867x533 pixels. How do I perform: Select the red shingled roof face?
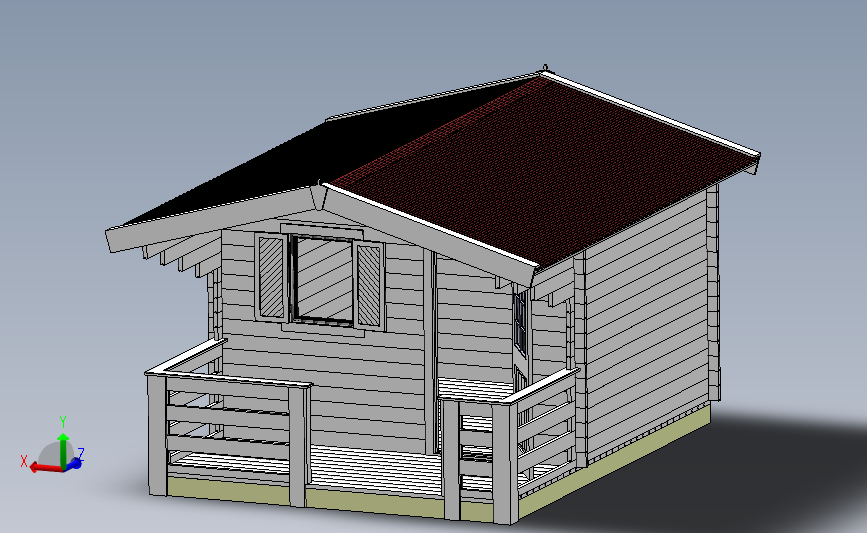pyautogui.click(x=545, y=171)
